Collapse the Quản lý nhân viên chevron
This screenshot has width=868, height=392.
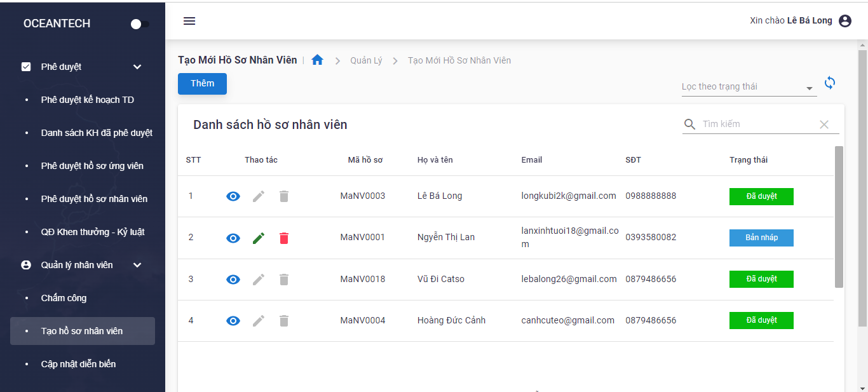(137, 265)
